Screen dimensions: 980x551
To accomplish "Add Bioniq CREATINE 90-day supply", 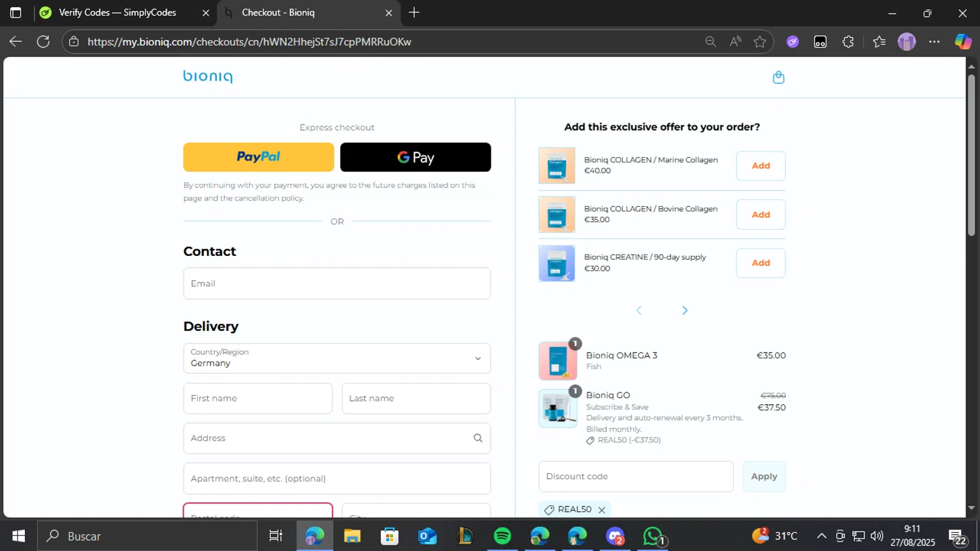I will coord(760,263).
